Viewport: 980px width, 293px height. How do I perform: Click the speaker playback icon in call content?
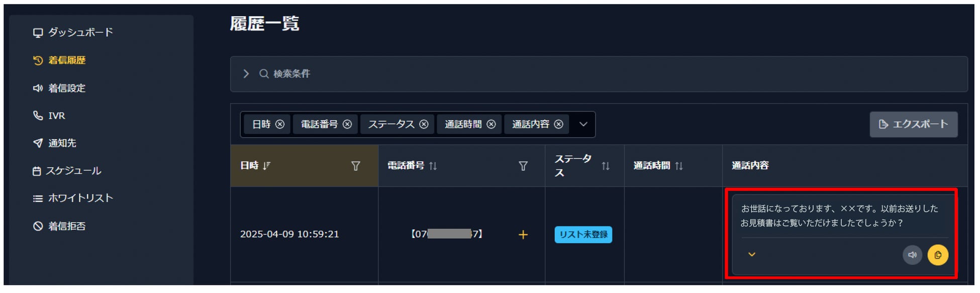[x=912, y=255]
